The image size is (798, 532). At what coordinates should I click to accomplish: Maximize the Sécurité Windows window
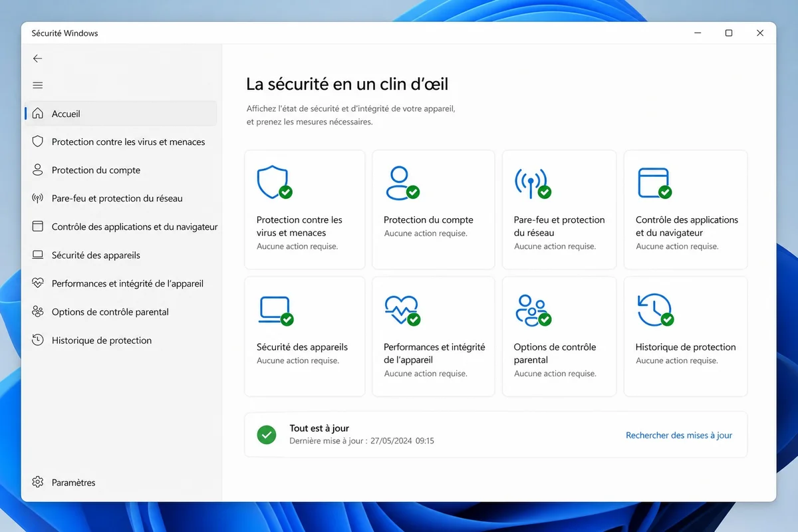pos(729,33)
